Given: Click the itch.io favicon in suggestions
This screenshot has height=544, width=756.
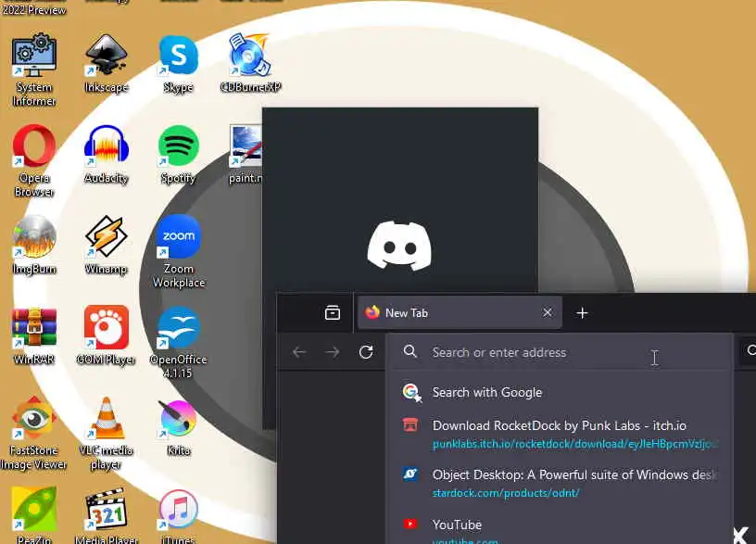Looking at the screenshot, I should tap(410, 424).
